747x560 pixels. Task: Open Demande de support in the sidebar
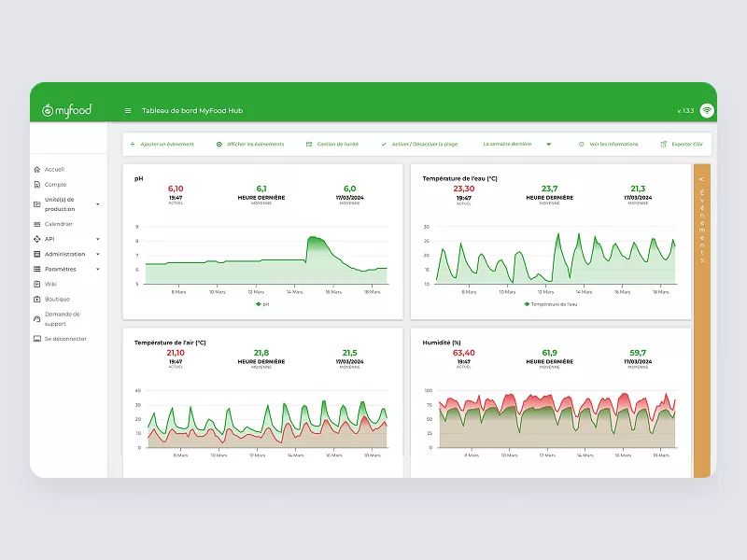click(x=62, y=319)
